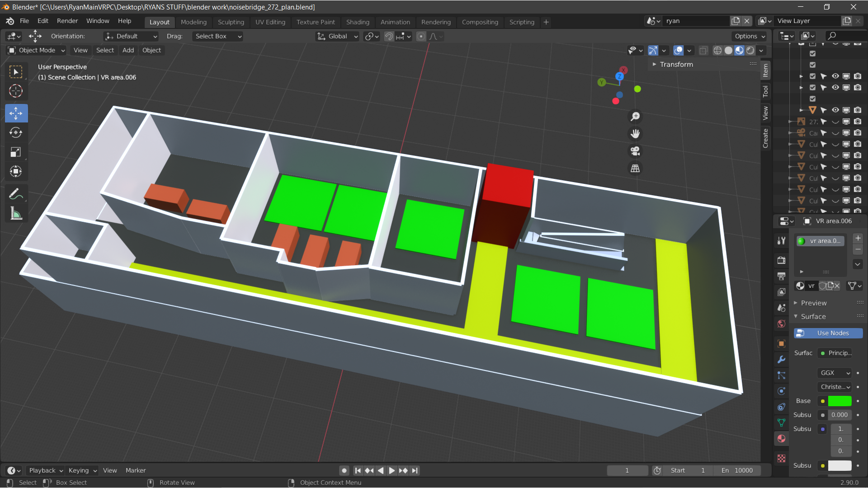Switch to the Shading workspace tab

click(358, 22)
